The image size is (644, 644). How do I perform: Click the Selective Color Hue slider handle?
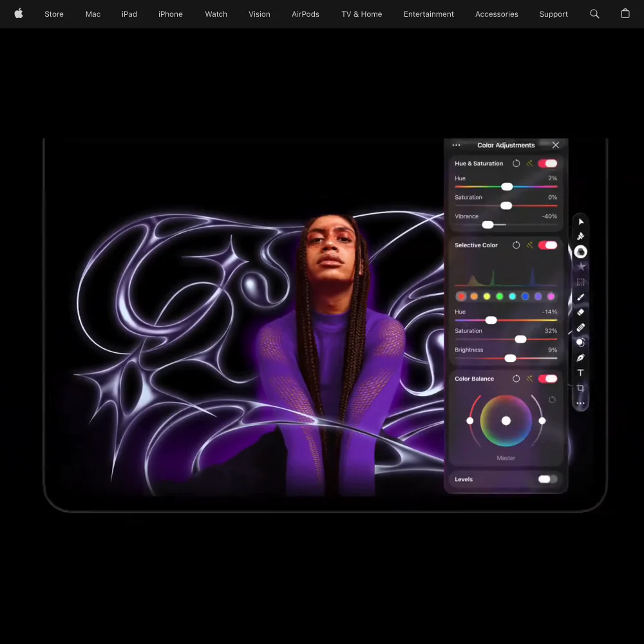click(491, 320)
